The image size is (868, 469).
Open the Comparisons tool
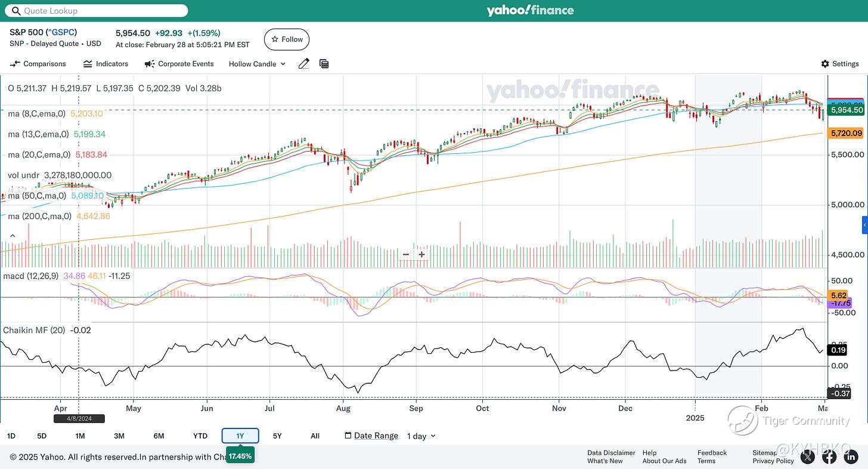pyautogui.click(x=38, y=64)
